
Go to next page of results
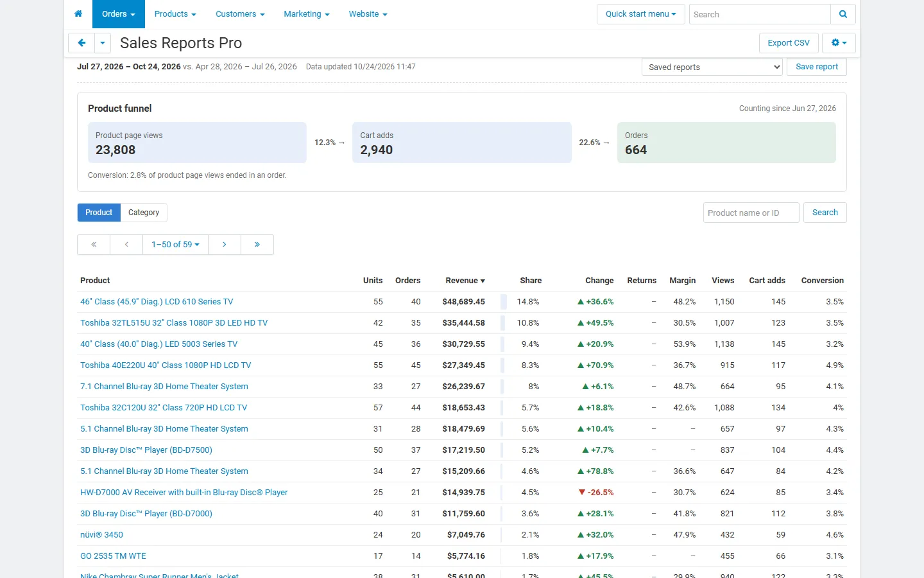tap(225, 245)
